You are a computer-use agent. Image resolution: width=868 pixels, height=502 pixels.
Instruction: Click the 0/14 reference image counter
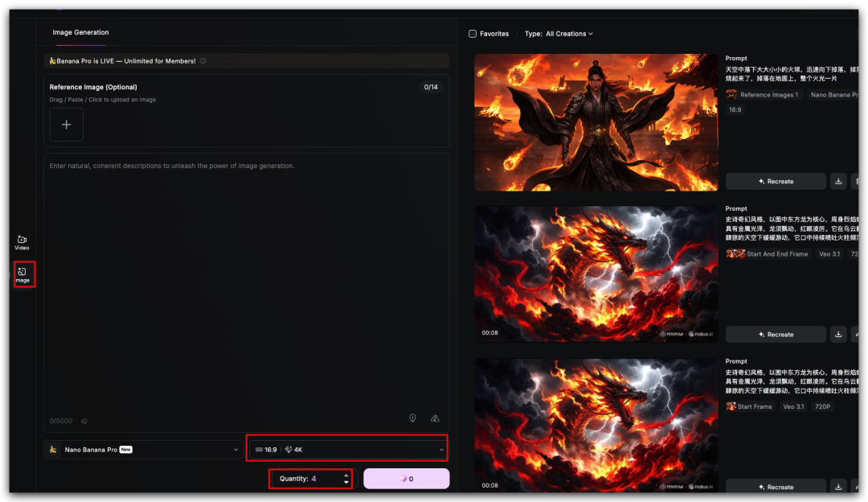431,87
